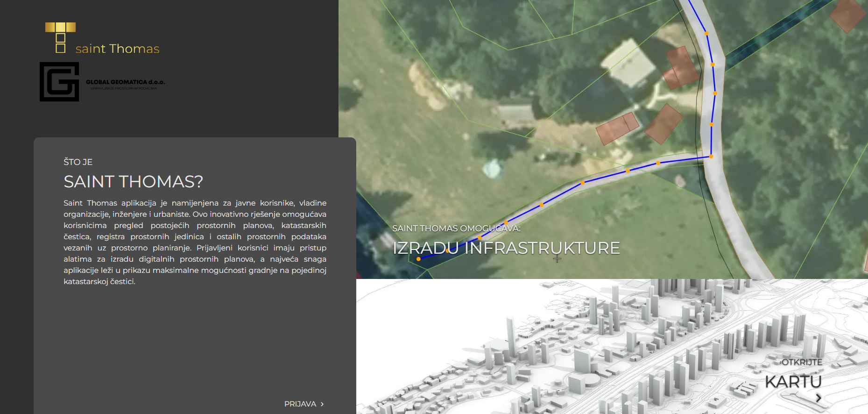
Task: Select the orange endpoint at the blue line's lower-left end
Action: tap(418, 258)
